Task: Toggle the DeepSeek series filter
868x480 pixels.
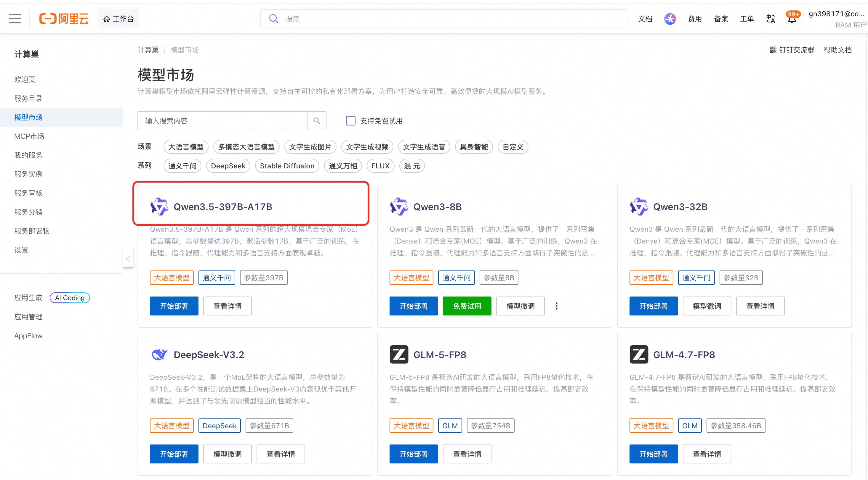Action: coord(228,166)
